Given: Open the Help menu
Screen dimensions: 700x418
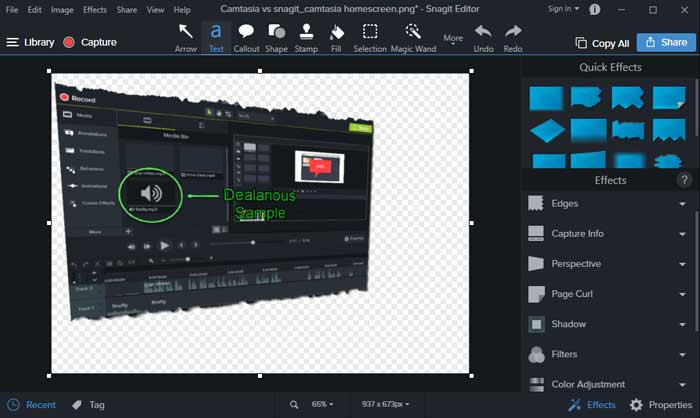Looking at the screenshot, I should pos(182,9).
